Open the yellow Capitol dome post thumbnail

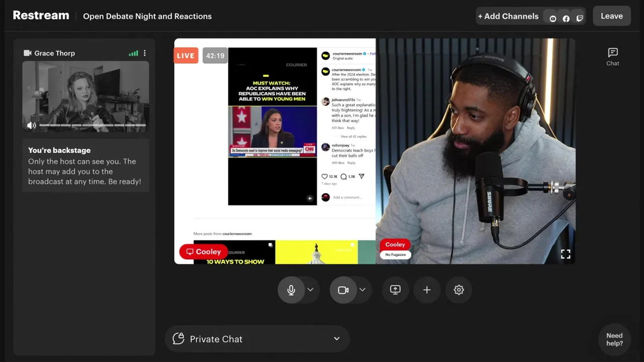click(x=316, y=252)
